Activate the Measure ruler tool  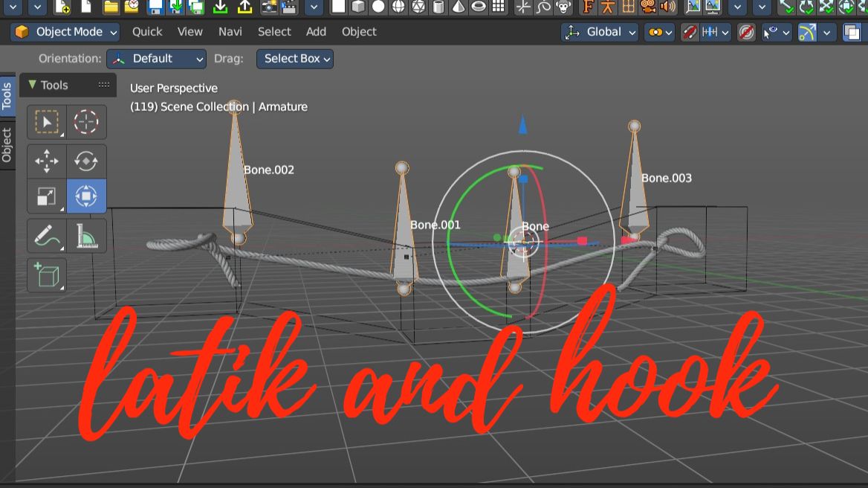(86, 237)
